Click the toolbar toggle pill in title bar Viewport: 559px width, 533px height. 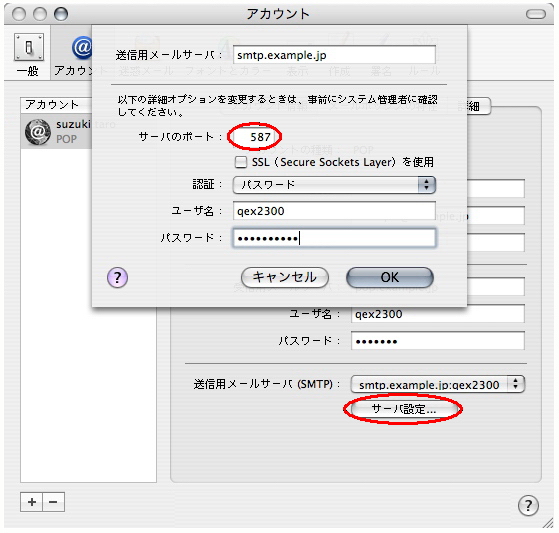tap(536, 14)
